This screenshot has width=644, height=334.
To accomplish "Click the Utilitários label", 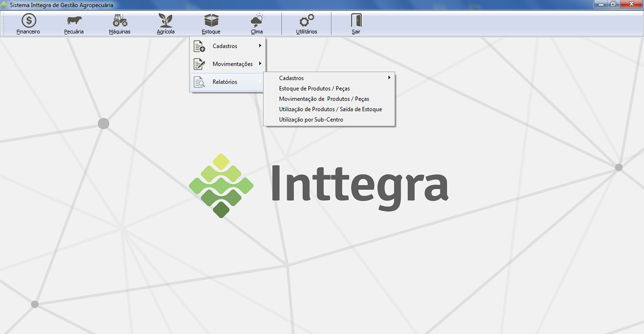I will 307,32.
